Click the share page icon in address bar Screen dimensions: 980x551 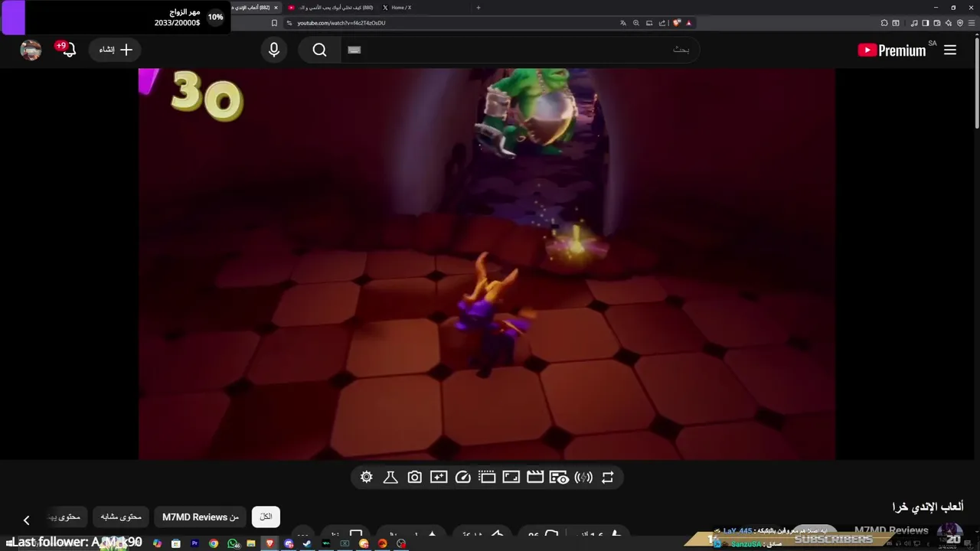(x=662, y=23)
